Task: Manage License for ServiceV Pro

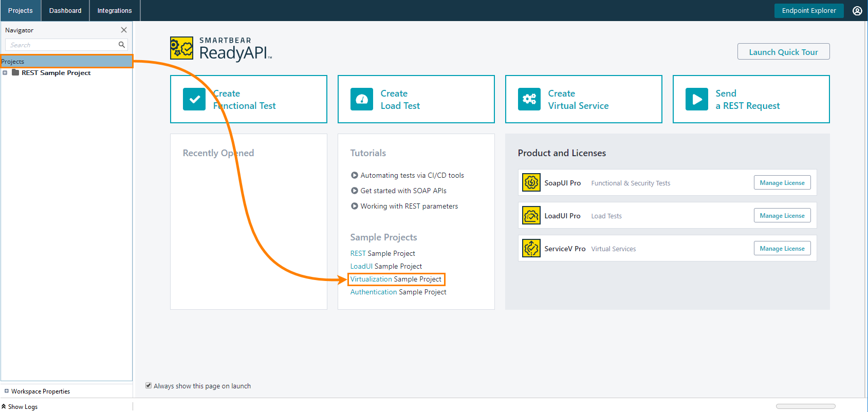Action: pos(782,248)
